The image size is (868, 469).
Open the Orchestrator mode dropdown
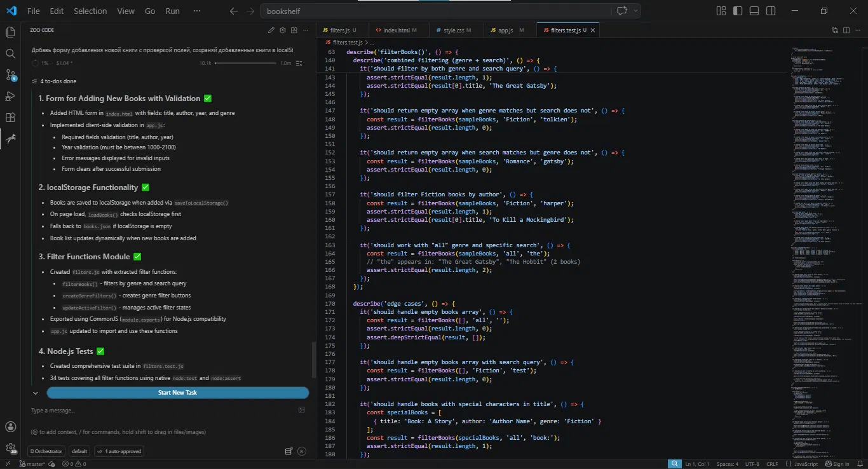pyautogui.click(x=47, y=451)
